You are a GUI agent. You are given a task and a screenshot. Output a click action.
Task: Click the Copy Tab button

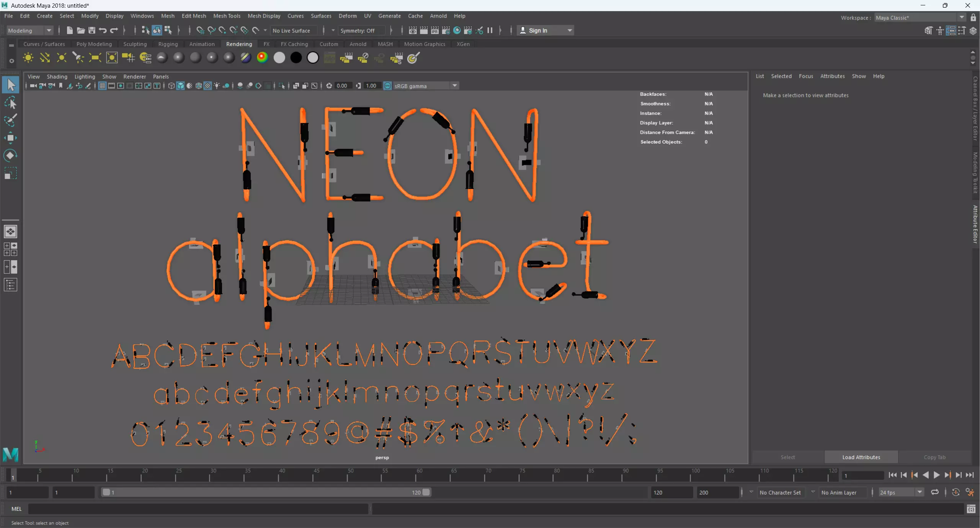[x=934, y=457]
